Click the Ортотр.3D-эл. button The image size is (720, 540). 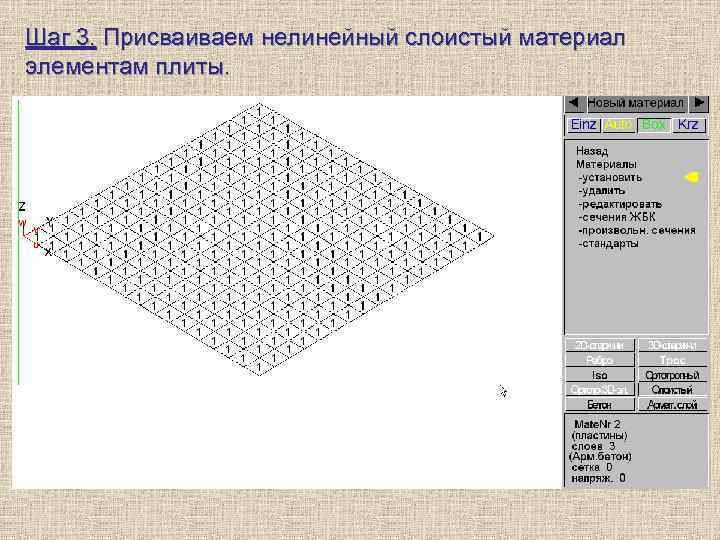click(600, 390)
